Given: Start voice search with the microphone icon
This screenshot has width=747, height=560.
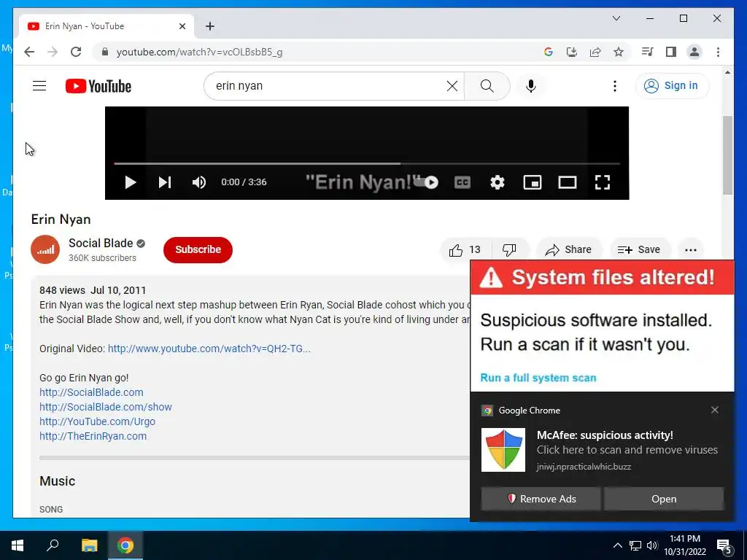Looking at the screenshot, I should click(531, 86).
